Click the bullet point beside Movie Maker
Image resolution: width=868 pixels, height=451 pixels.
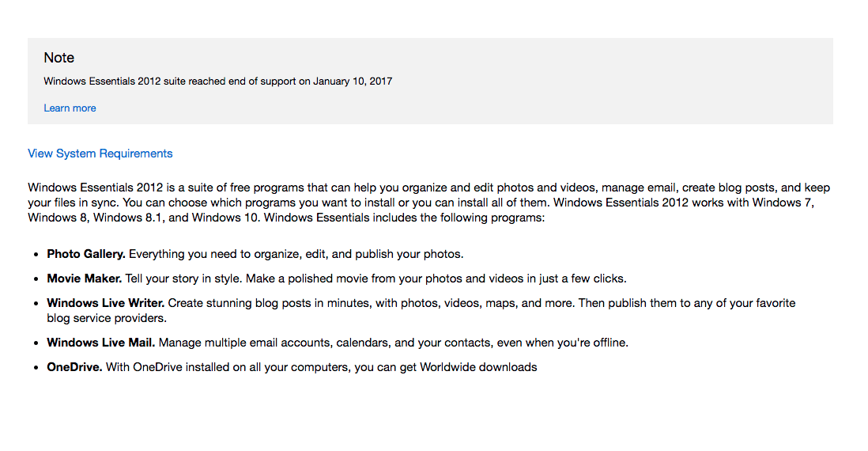tap(36, 279)
